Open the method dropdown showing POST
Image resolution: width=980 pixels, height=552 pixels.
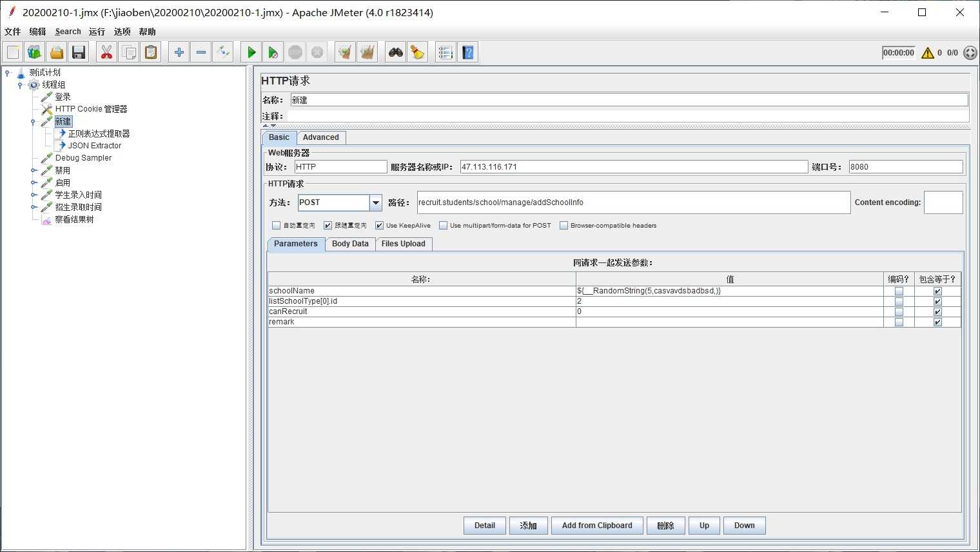[x=375, y=202]
